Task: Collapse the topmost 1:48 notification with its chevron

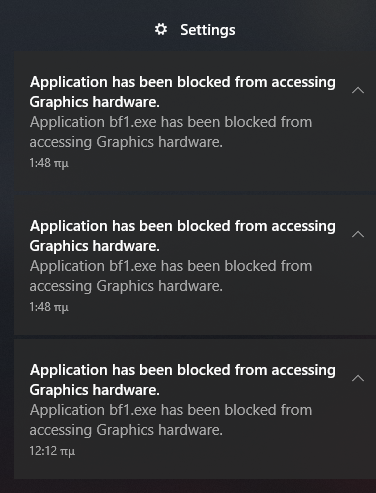Action: pos(358,90)
